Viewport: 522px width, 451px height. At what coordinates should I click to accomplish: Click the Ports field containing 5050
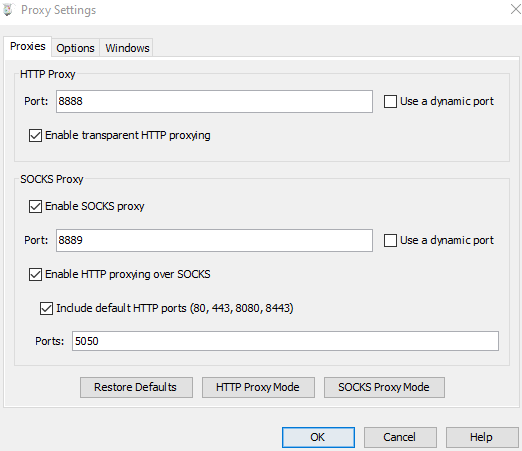tap(285, 341)
